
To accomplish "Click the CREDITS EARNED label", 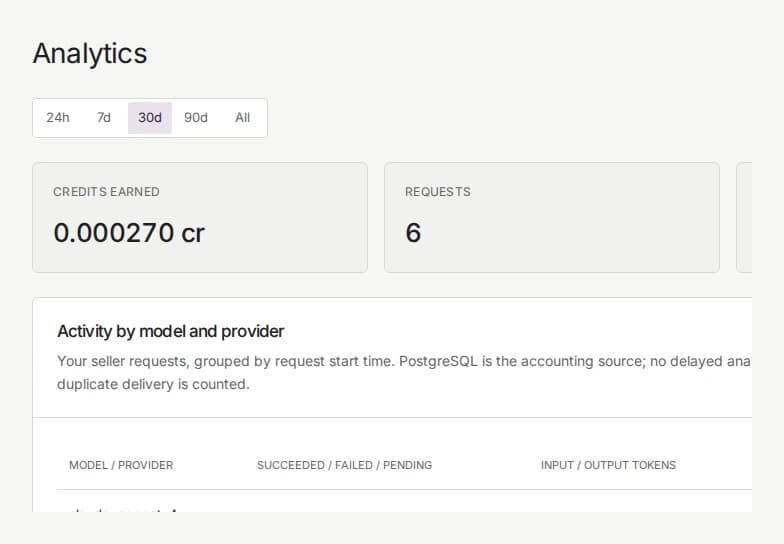I will [106, 192].
